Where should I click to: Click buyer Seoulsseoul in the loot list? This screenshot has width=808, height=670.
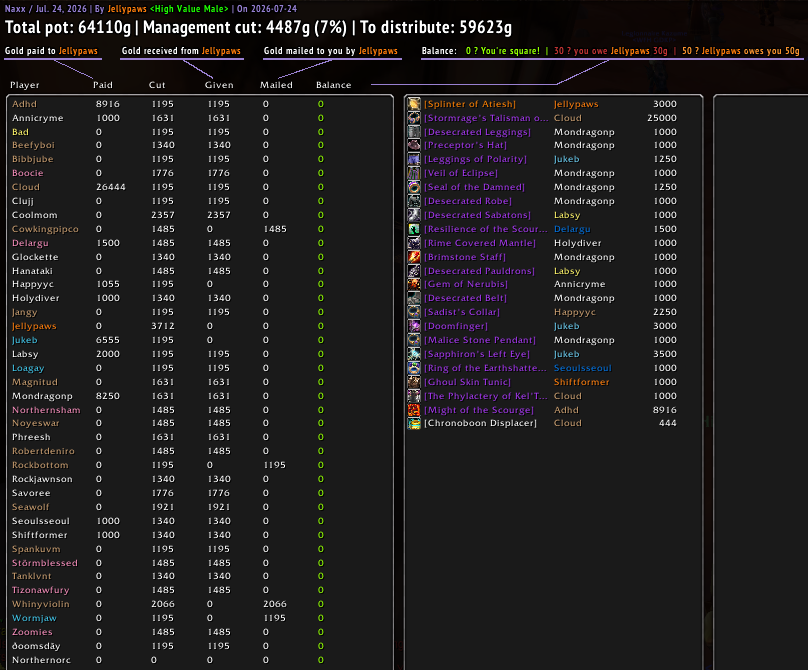pyautogui.click(x=582, y=367)
